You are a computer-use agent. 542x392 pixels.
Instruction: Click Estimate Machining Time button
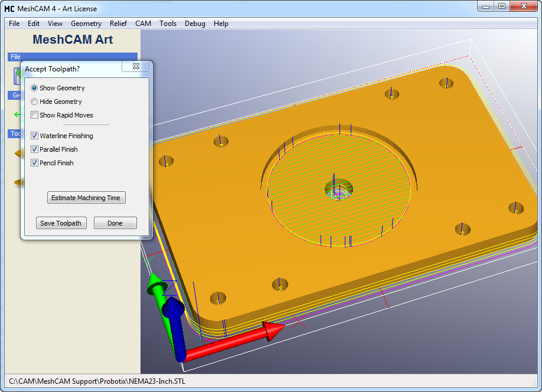[86, 198]
